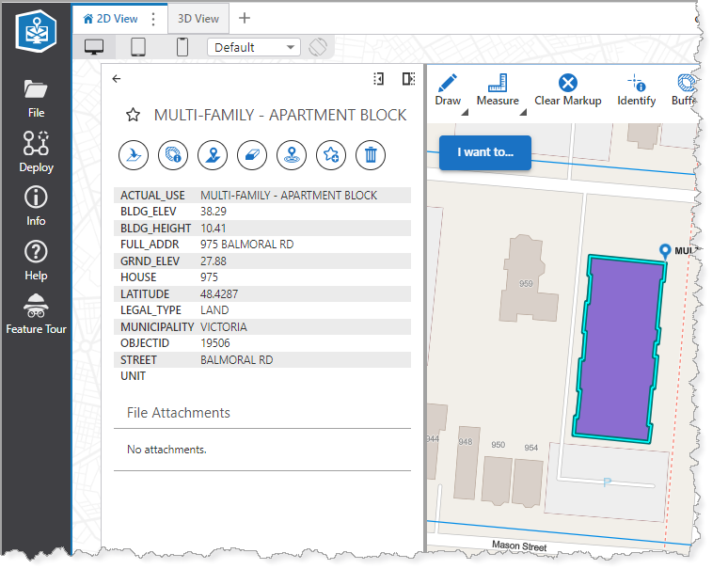
Task: Click the ACTUAL_USE attribute row
Action: pos(262,196)
